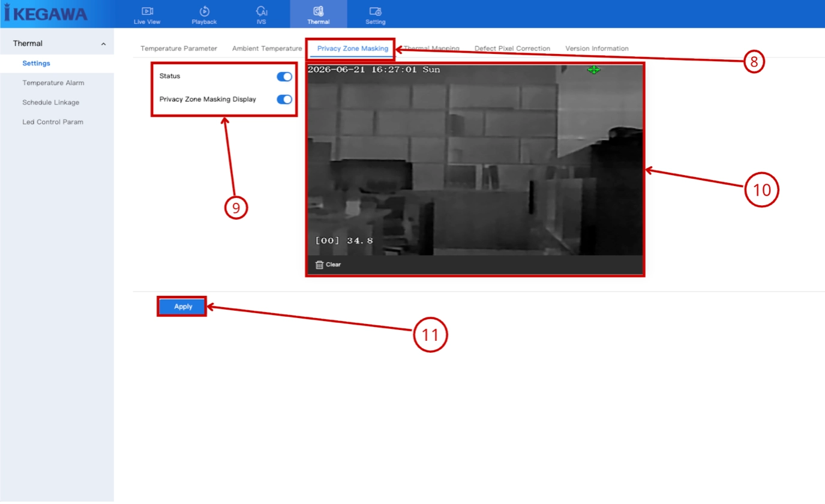Open Led Control Param in sidebar

[x=53, y=122]
